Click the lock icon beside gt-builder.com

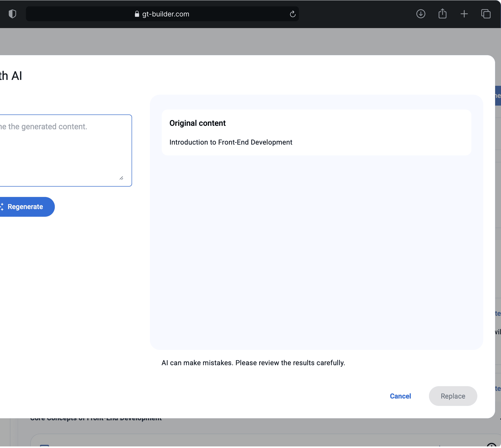pyautogui.click(x=137, y=14)
